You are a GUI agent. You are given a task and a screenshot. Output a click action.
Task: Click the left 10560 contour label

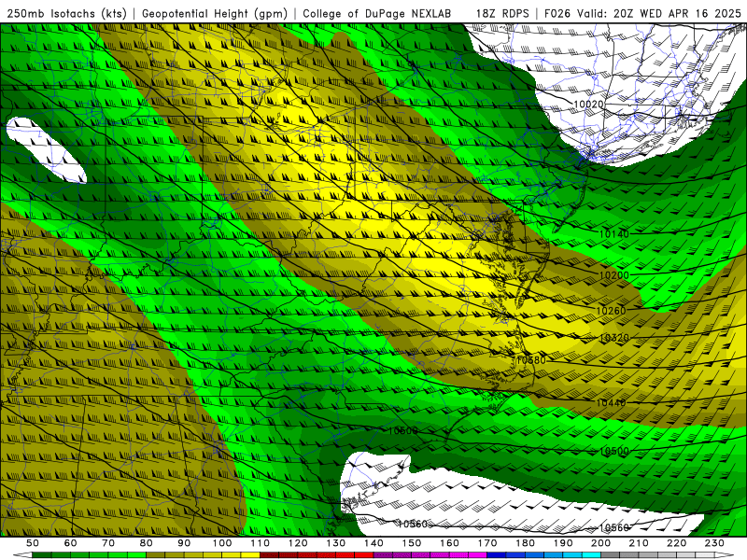[413, 525]
